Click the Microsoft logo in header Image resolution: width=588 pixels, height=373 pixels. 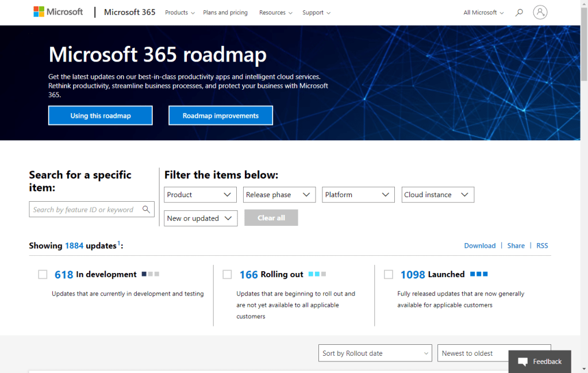58,12
